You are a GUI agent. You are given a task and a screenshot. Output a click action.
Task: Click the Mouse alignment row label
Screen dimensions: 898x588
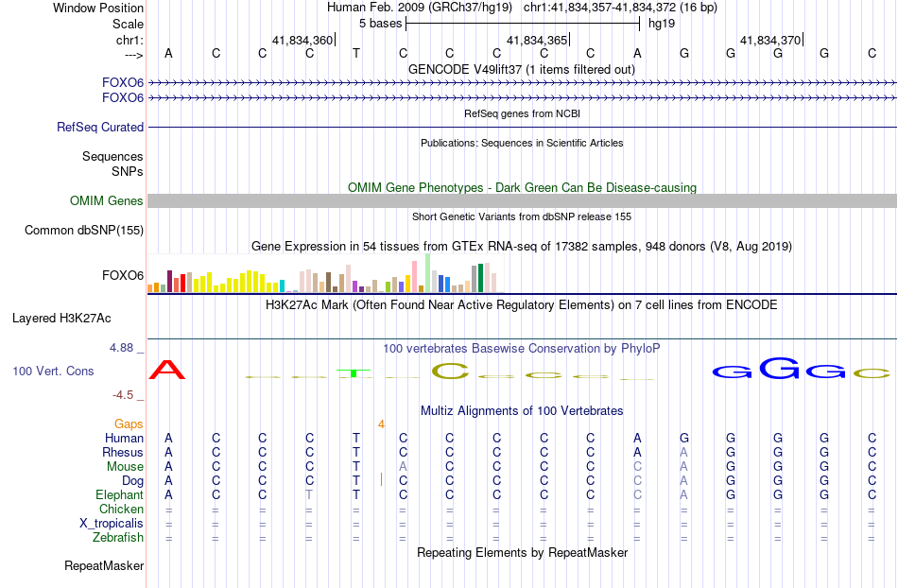coord(125,467)
